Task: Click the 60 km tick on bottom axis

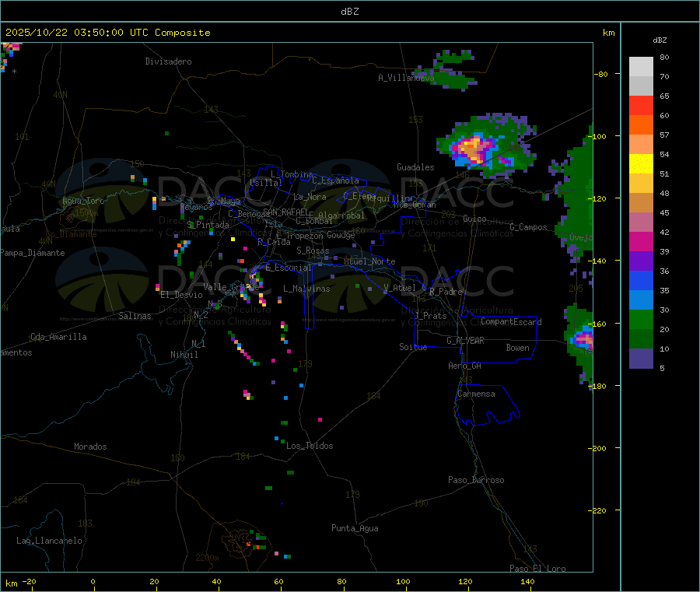Action: (279, 581)
